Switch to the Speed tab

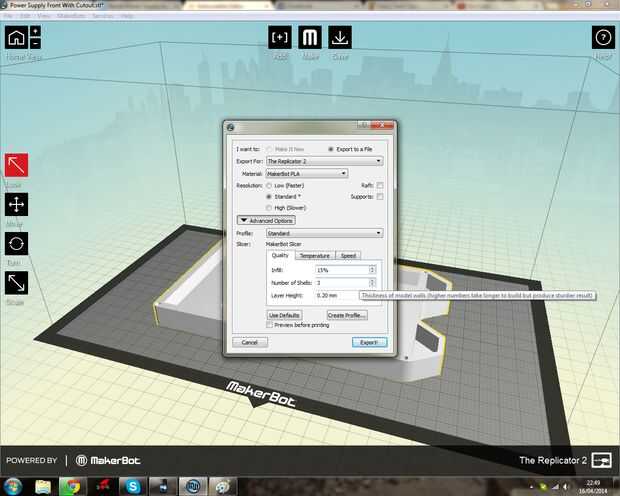click(348, 256)
